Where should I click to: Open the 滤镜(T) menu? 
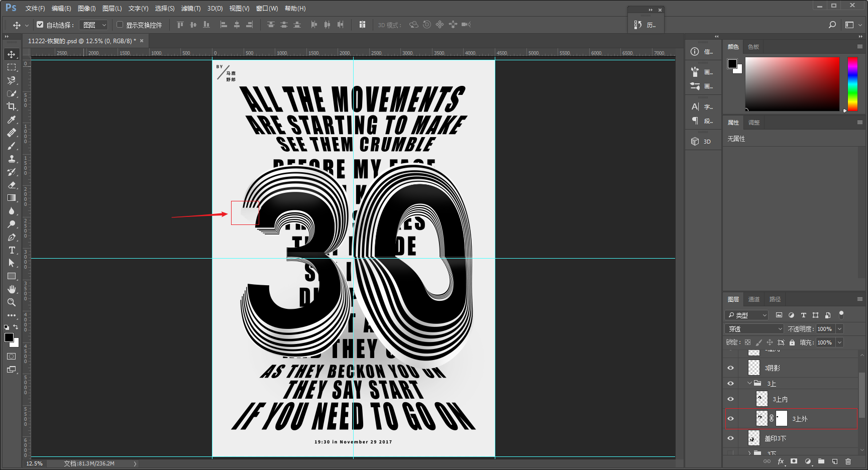coord(191,9)
